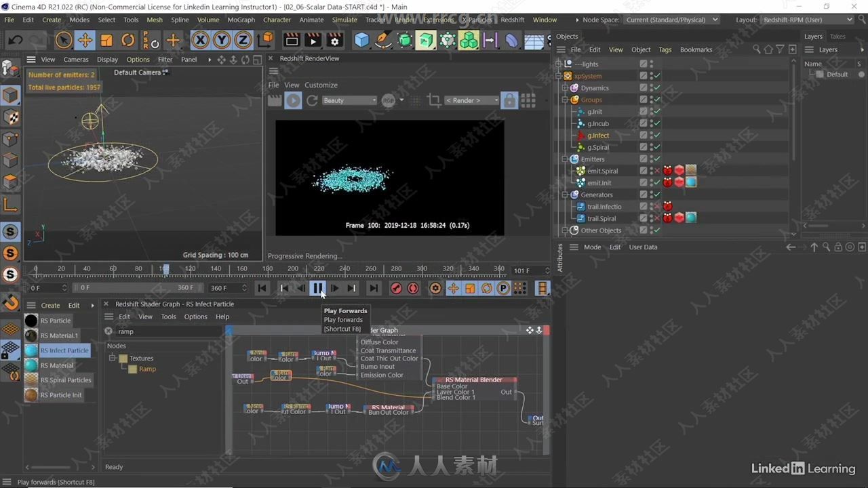Open the Beauty AOV dropdown
The width and height of the screenshot is (868, 488).
point(350,100)
